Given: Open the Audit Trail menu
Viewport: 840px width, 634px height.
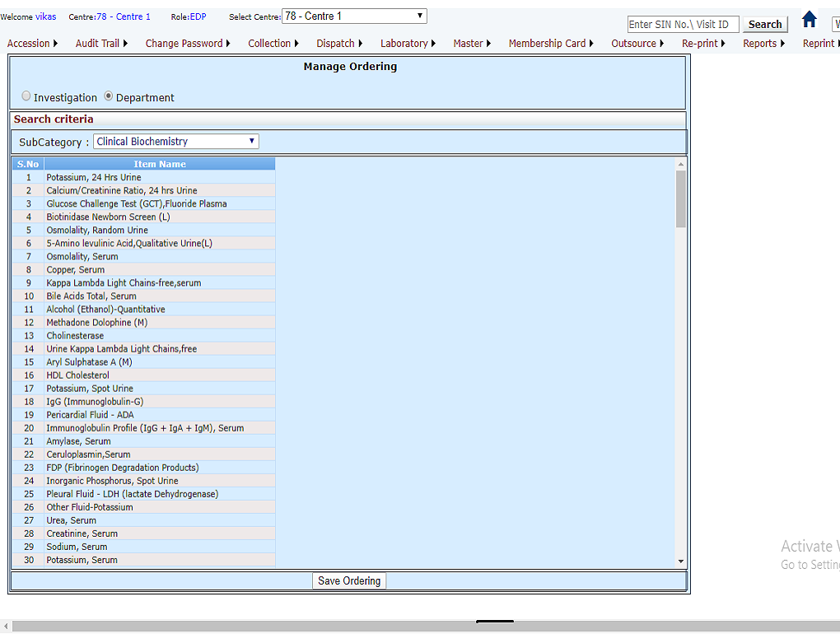Looking at the screenshot, I should [x=101, y=44].
